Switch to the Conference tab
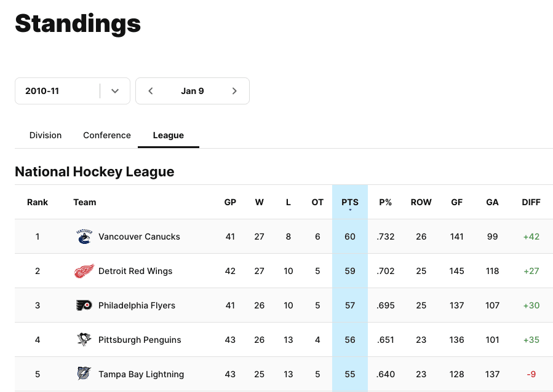Image resolution: width=553 pixels, height=392 pixels. pyautogui.click(x=107, y=135)
